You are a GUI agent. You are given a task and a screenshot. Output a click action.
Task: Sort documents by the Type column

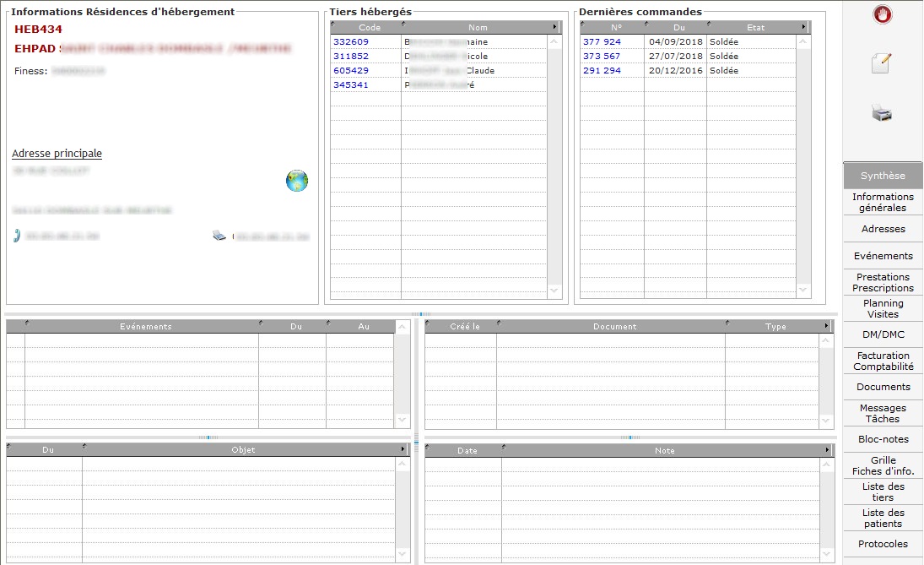point(775,326)
